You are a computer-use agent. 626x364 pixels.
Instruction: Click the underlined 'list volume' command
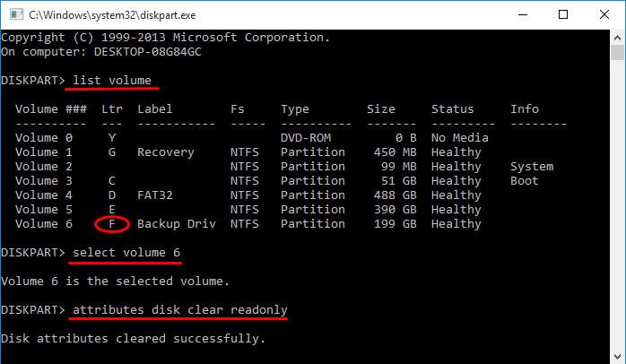click(x=112, y=81)
